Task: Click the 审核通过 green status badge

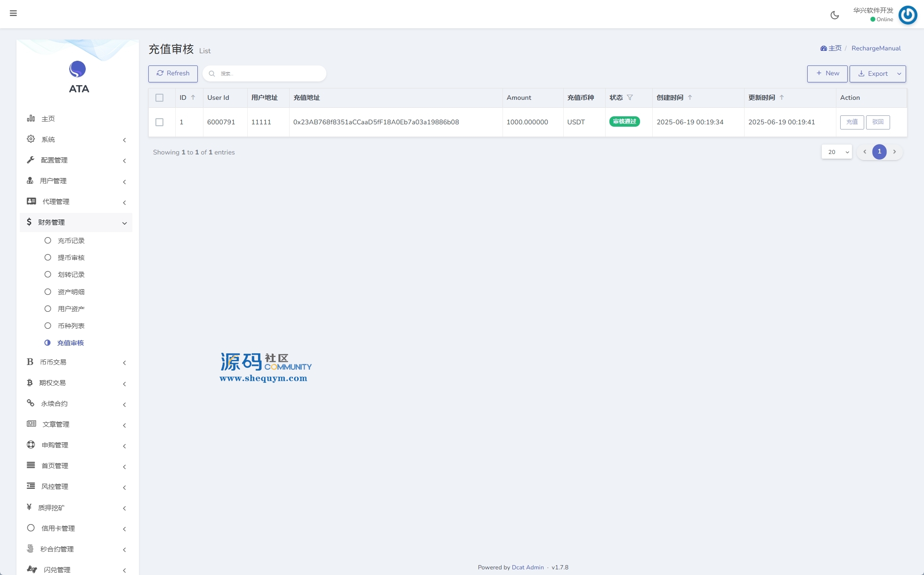Action: click(624, 121)
